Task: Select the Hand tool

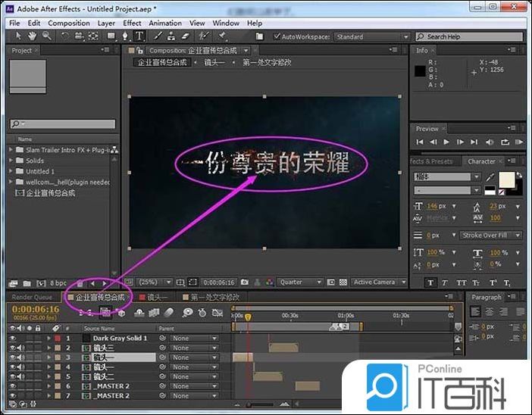Action: pos(33,36)
